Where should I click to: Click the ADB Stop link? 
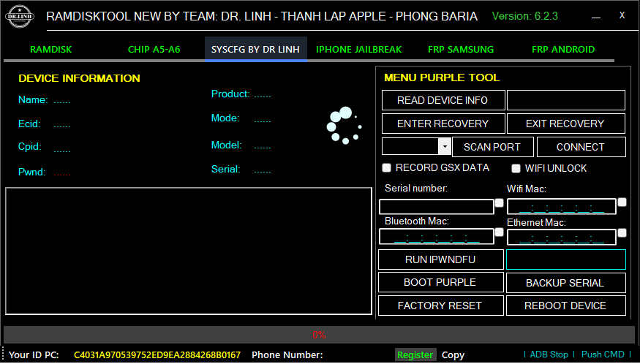pos(549,354)
